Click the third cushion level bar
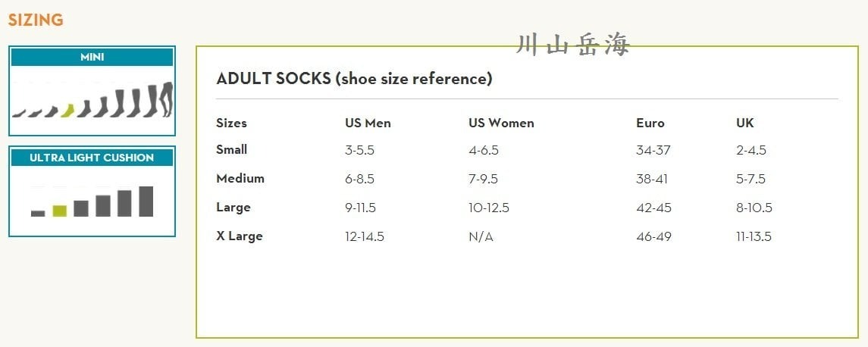Screen dimensions: 868x347 click(81, 208)
